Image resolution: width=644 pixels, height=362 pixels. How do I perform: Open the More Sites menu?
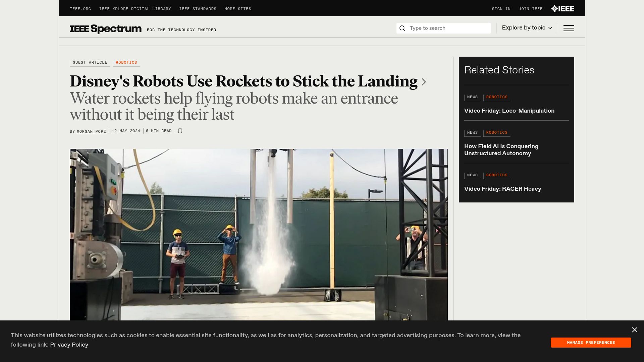tap(238, 9)
